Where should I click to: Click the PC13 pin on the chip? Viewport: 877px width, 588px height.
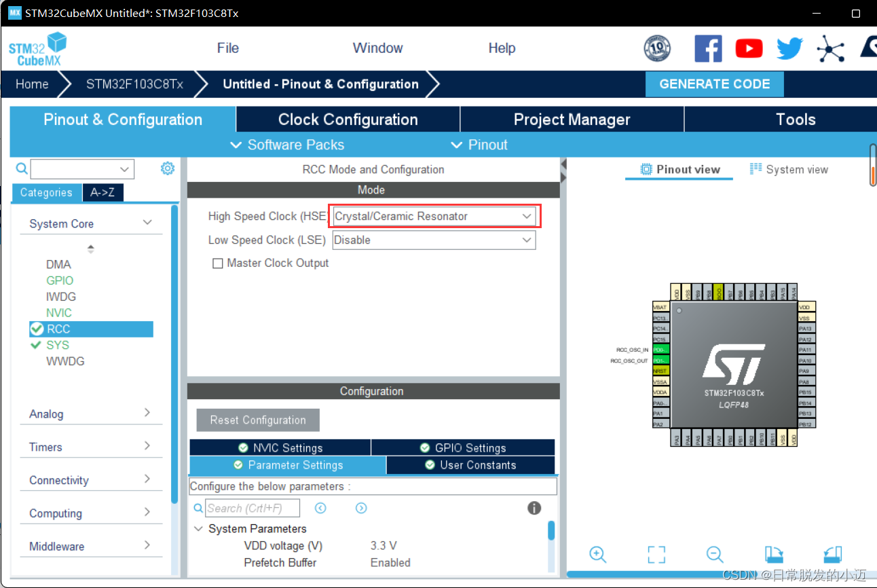click(660, 318)
